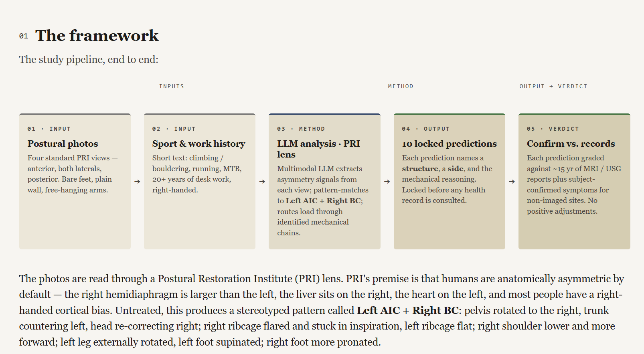This screenshot has width=644, height=354.
Task: Click the METHOD column label
Action: coord(401,86)
